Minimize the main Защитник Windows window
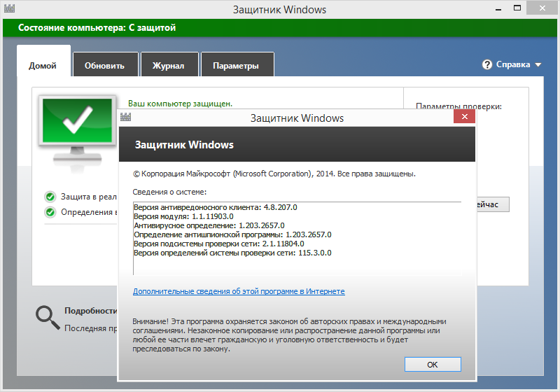560x392 pixels. [498, 8]
